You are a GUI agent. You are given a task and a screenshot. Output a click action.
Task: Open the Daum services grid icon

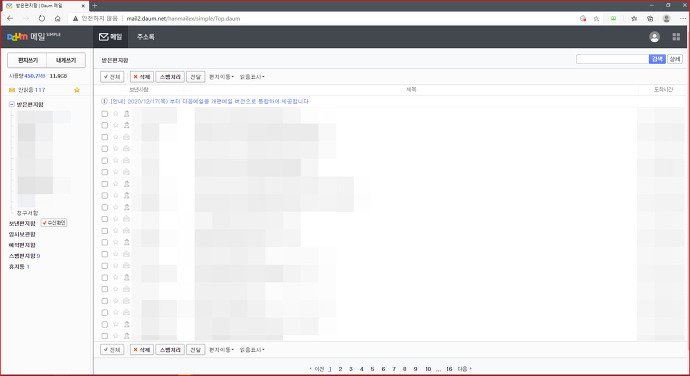(676, 37)
